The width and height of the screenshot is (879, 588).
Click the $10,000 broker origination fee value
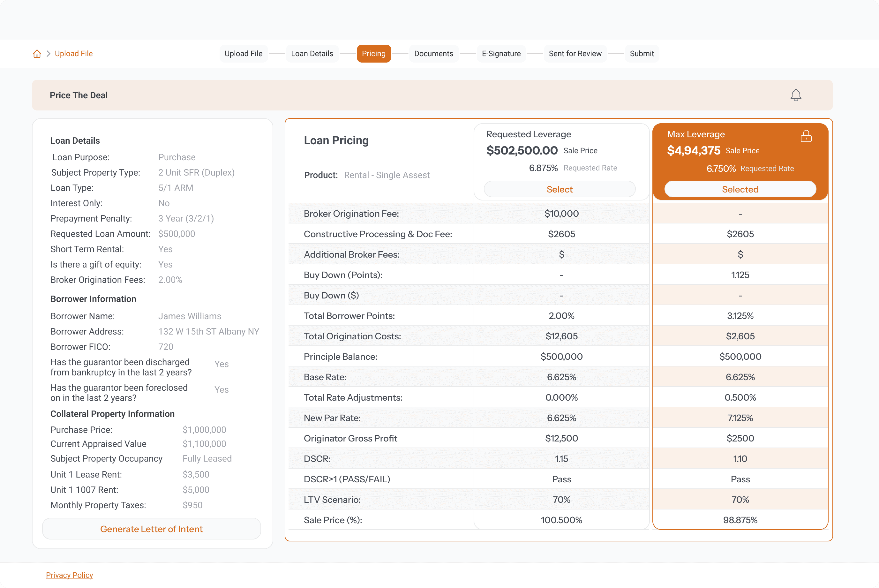[561, 213]
